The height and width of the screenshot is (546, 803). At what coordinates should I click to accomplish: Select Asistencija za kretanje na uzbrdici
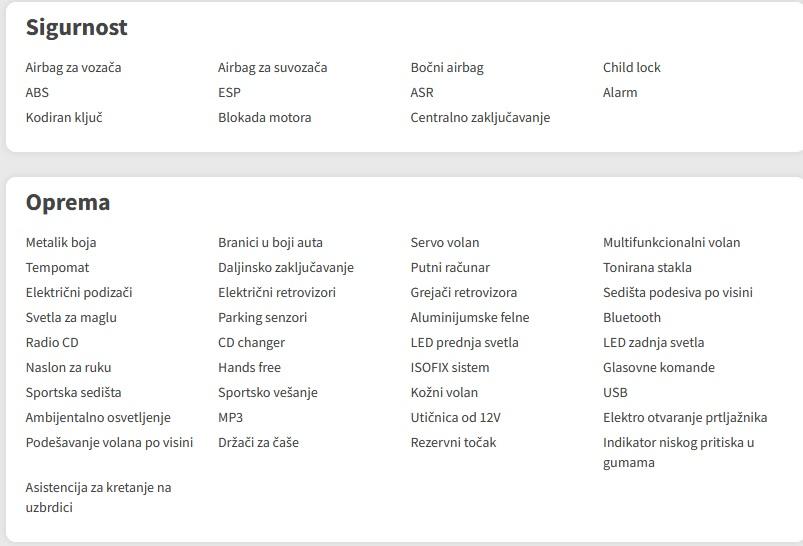pyautogui.click(x=98, y=497)
